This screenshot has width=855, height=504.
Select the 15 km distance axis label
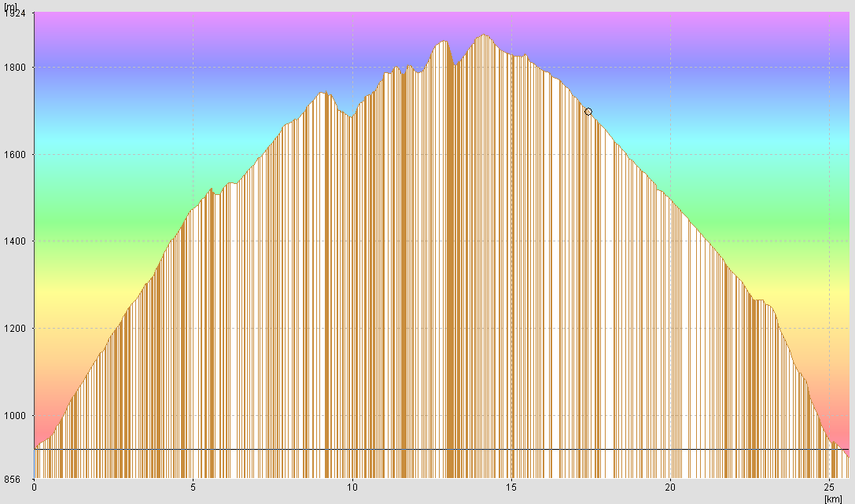tap(511, 487)
